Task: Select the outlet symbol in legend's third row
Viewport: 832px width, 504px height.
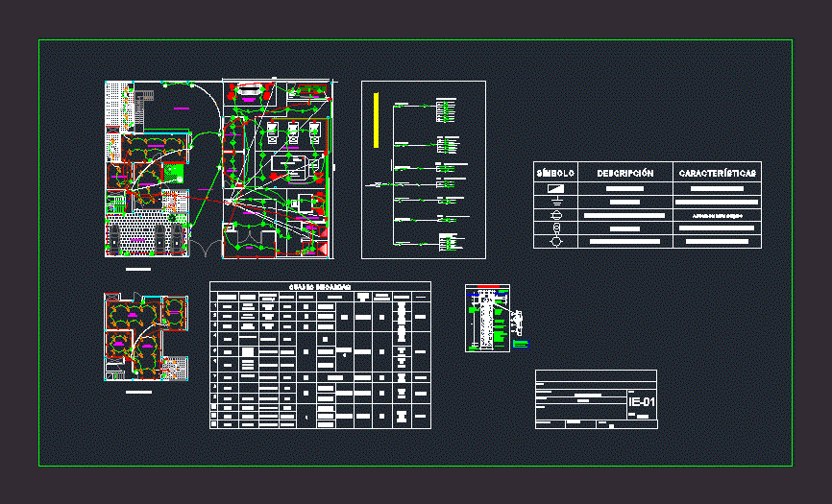Action: click(x=555, y=216)
